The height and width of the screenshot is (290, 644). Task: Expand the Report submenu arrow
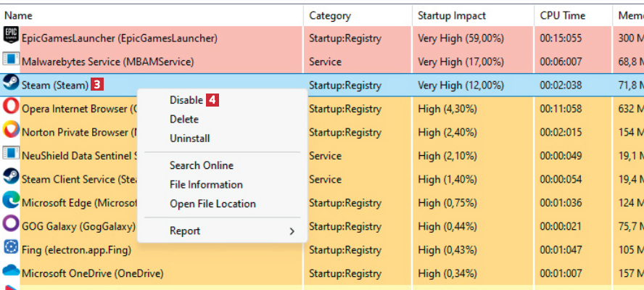(x=292, y=231)
